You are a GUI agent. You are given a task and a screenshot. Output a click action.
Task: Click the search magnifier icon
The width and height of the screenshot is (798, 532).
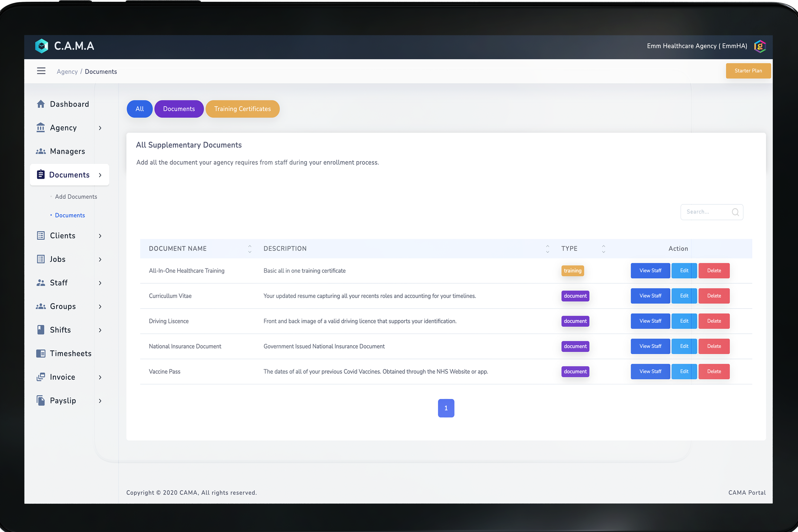(x=735, y=212)
